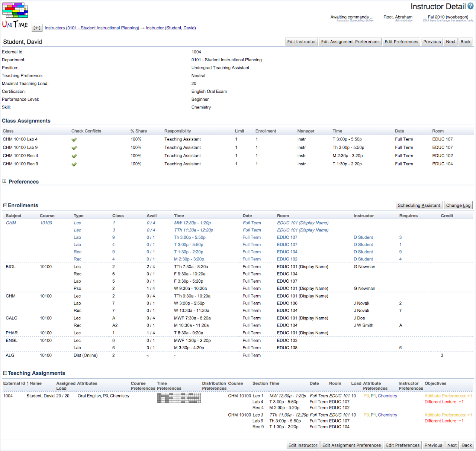The image size is (476, 451).
Task: Click instructor J Doe in enrollments
Action: click(x=359, y=318)
